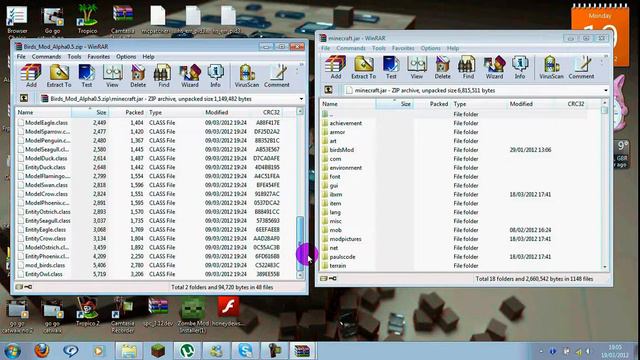The image size is (640, 360).
Task: Open Options menu in minecraft.jar window
Action: point(430,48)
